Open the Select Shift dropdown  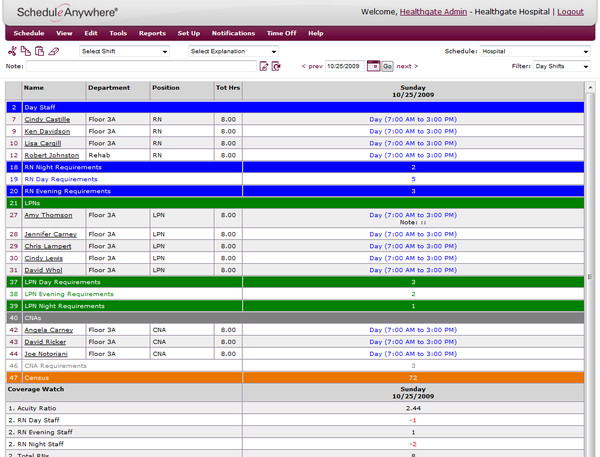[124, 51]
